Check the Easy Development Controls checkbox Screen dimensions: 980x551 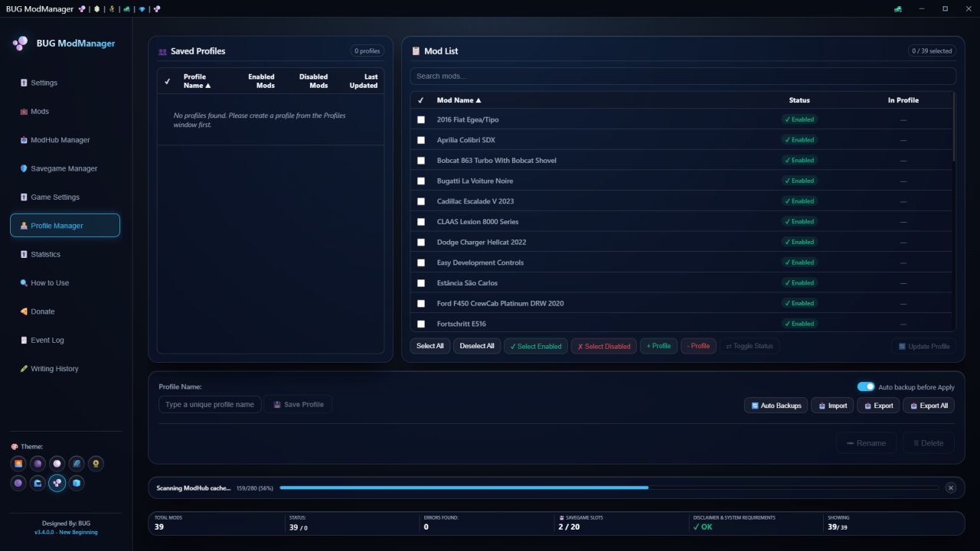click(x=420, y=262)
